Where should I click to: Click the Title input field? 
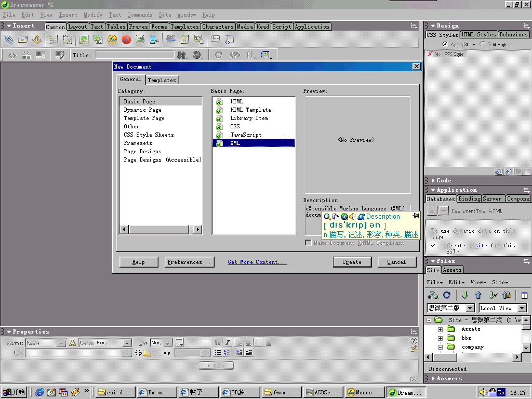click(x=135, y=55)
